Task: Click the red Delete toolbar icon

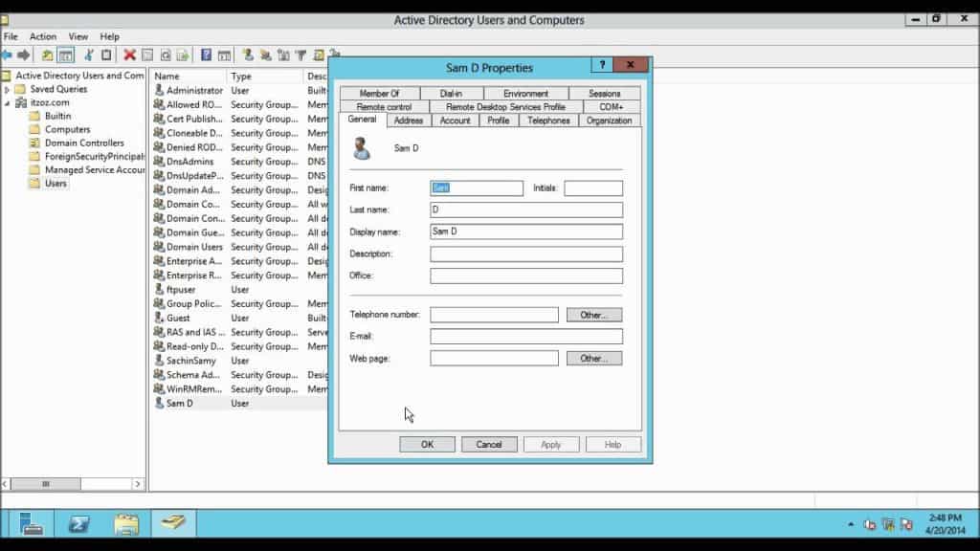Action: pyautogui.click(x=129, y=55)
